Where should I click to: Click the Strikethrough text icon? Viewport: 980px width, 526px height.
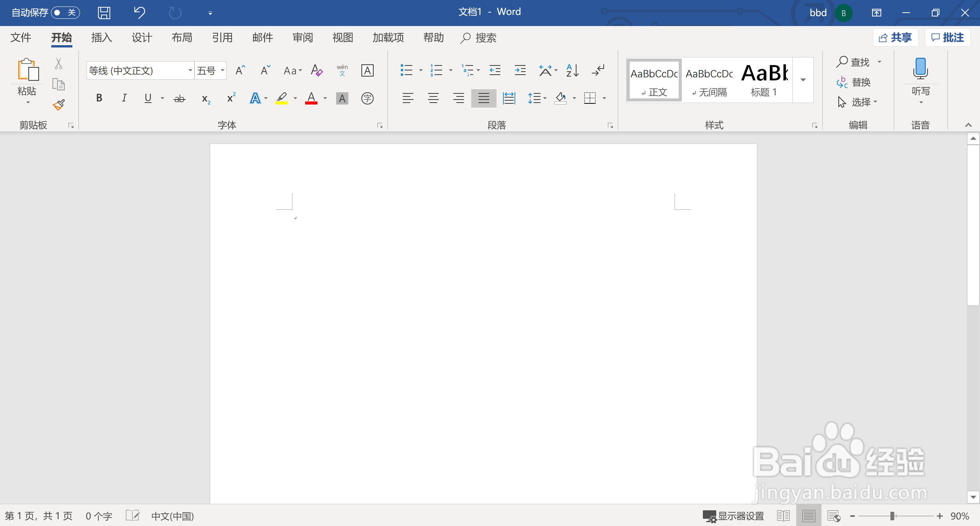pos(179,99)
